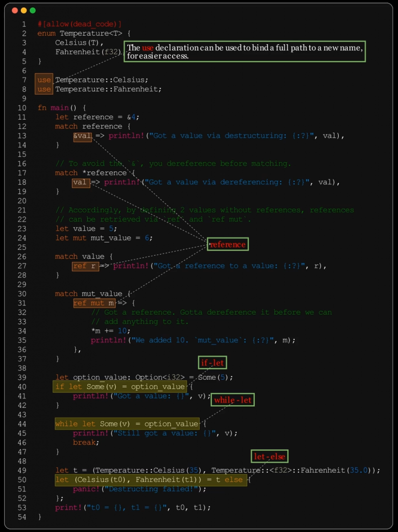Click highlighted "use" keyword on line 7

click(44, 79)
